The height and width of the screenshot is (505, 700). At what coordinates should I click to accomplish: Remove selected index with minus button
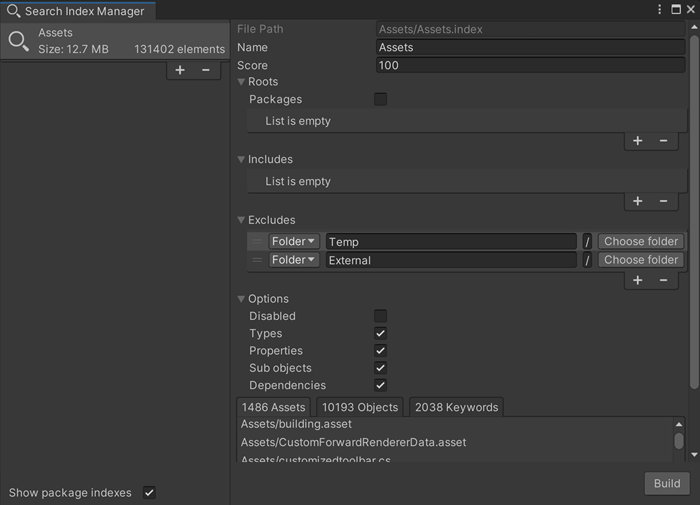coord(206,70)
